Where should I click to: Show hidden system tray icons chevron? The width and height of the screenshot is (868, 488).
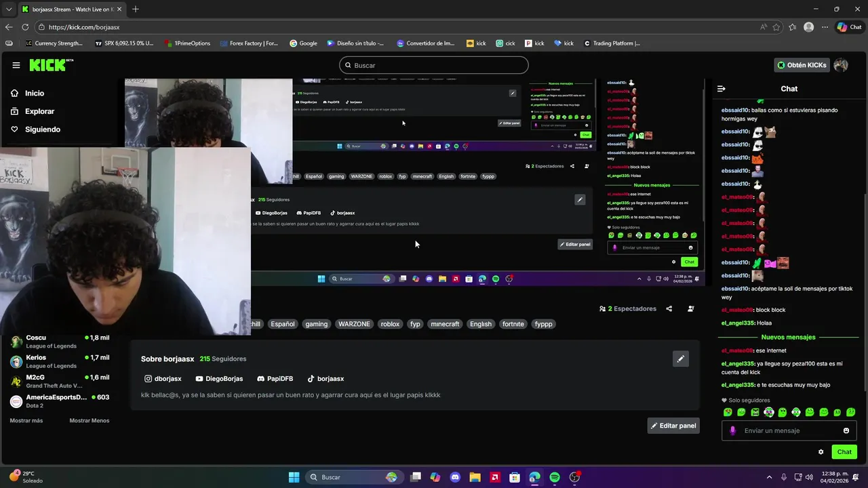coord(770,477)
